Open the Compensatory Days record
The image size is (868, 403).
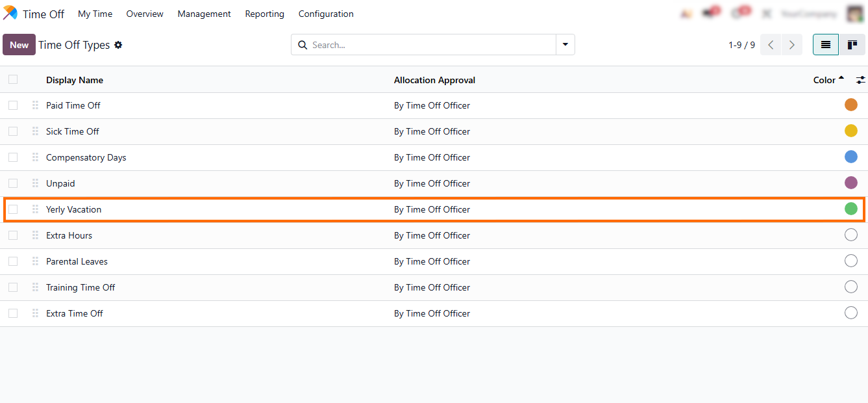click(86, 157)
